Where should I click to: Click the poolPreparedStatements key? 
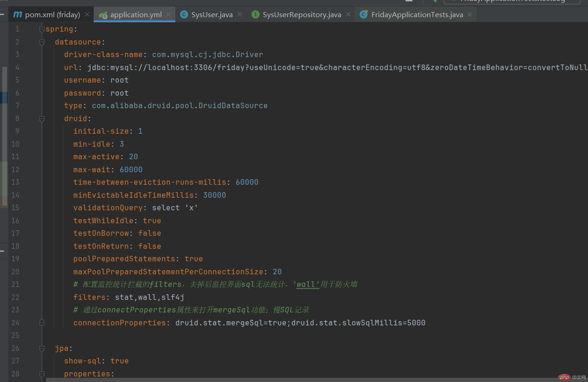[124, 259]
